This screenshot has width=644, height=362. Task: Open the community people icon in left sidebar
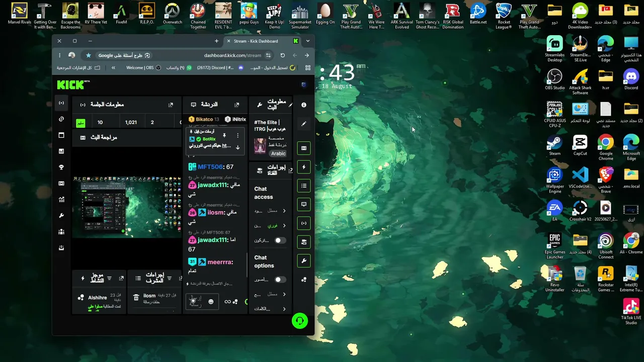pos(61,232)
